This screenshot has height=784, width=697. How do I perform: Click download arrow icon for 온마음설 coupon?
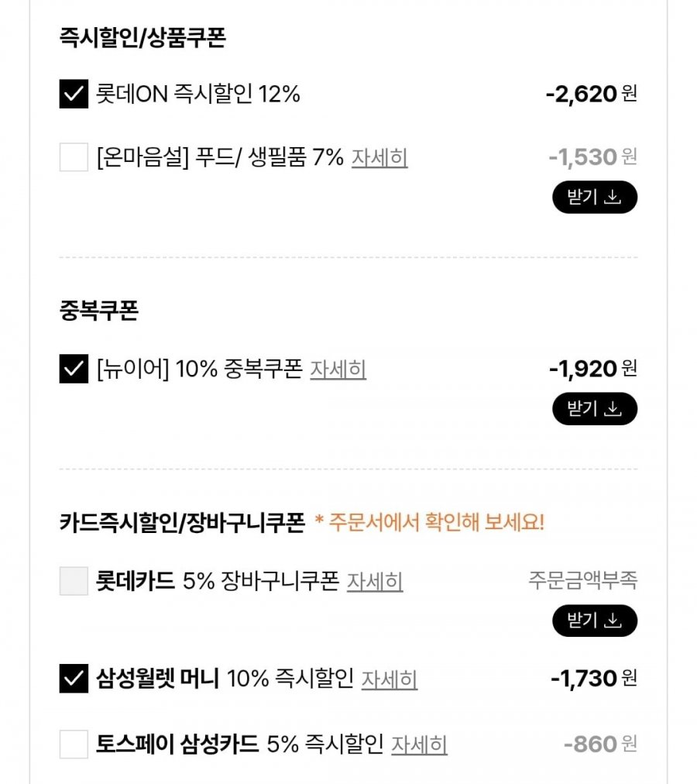[613, 198]
